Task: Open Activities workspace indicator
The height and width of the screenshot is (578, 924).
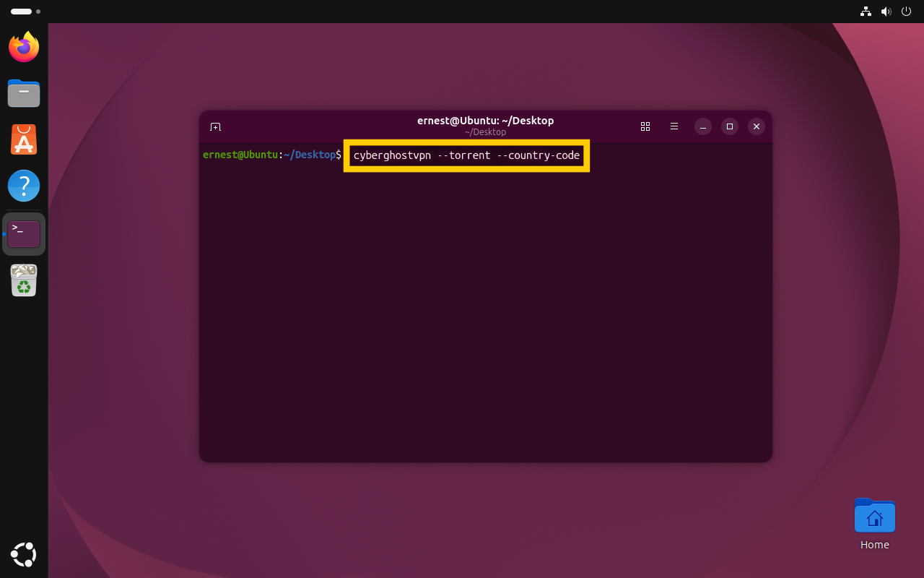Action: coord(25,12)
